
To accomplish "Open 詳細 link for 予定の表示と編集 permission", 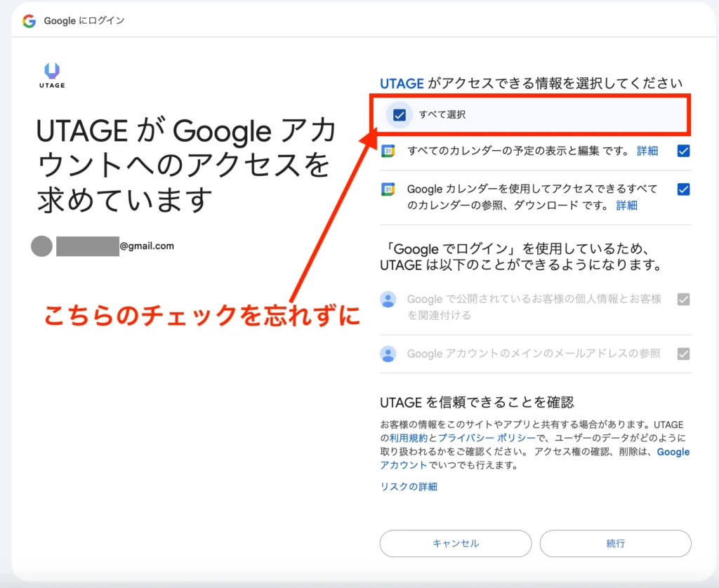I will 647,151.
